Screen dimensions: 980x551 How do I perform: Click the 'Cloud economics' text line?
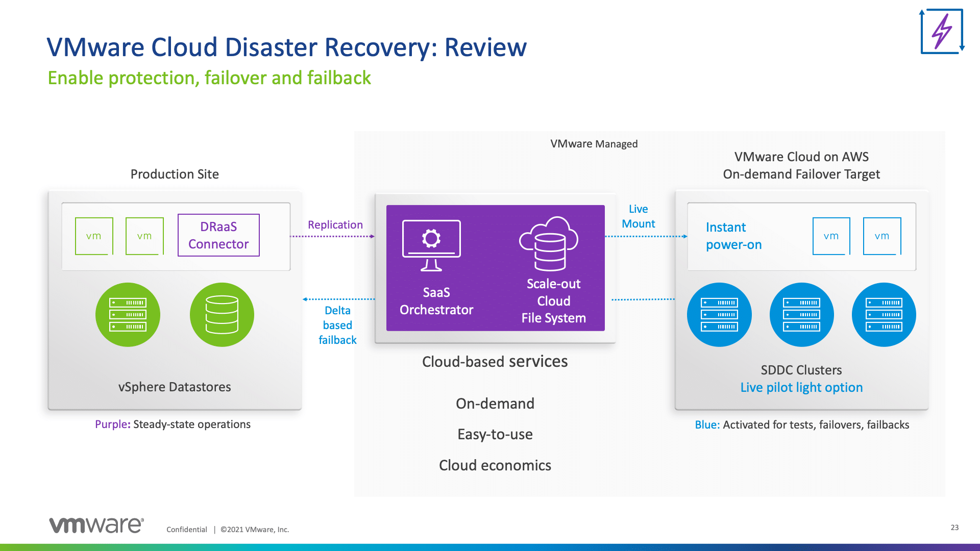point(495,465)
